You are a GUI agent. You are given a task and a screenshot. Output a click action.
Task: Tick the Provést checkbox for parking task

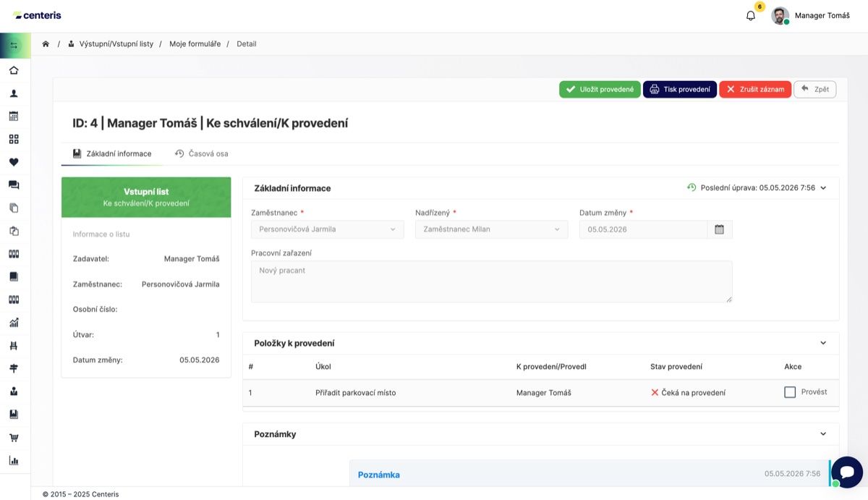tap(790, 392)
